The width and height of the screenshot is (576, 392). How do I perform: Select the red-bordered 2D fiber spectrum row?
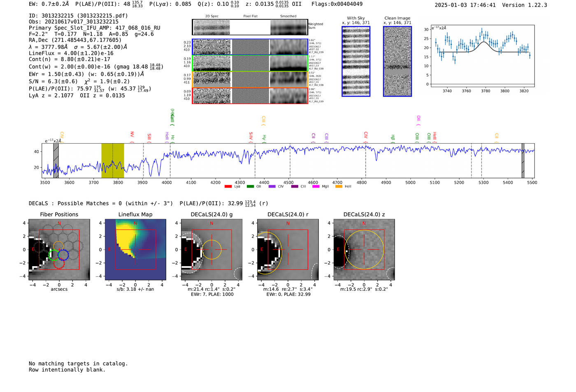(250, 96)
